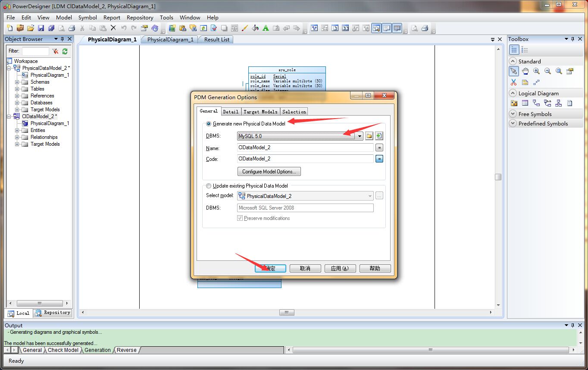Click the paintbrush format icon in toolbar
588x370 pixels.
(x=245, y=28)
